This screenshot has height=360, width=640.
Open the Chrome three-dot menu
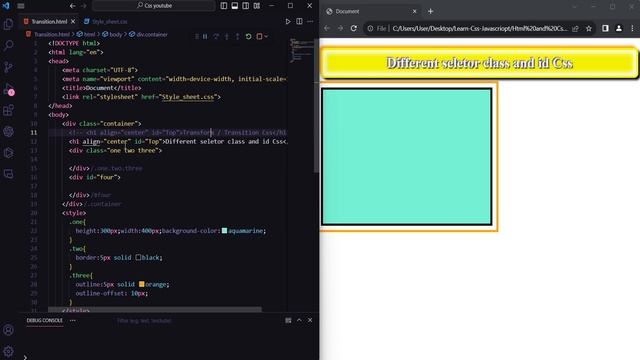tap(632, 28)
